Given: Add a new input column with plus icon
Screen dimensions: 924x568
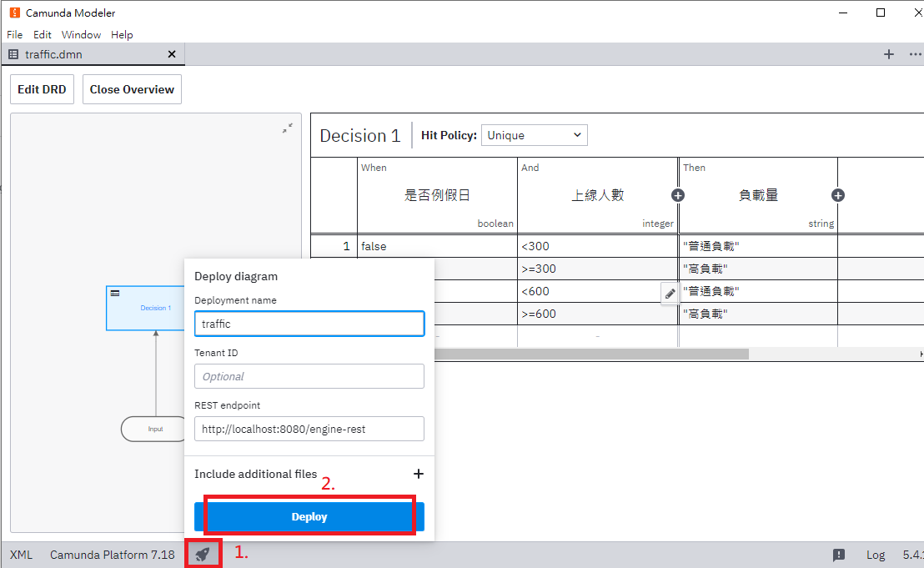Looking at the screenshot, I should coord(678,196).
